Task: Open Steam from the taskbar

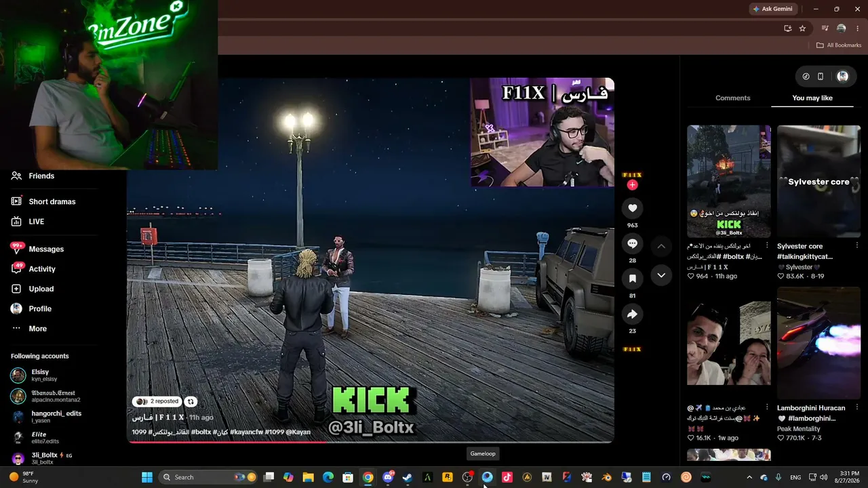Action: coord(408,477)
